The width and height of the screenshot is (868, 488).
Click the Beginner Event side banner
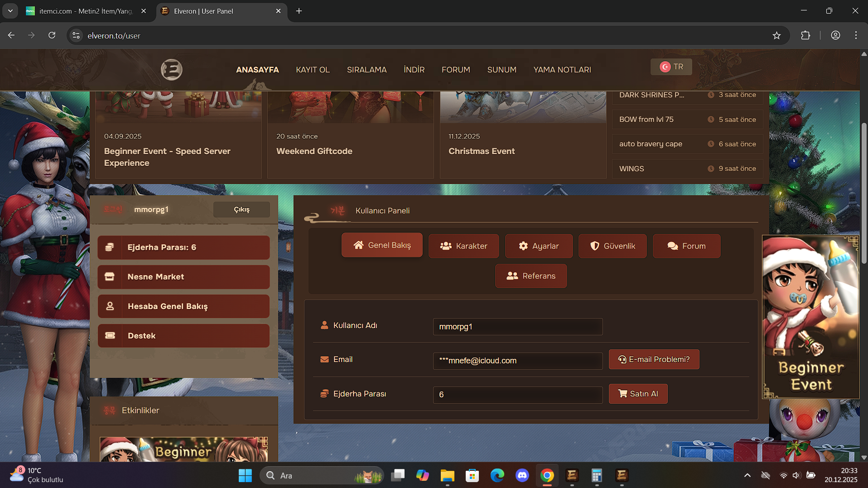pos(811,317)
